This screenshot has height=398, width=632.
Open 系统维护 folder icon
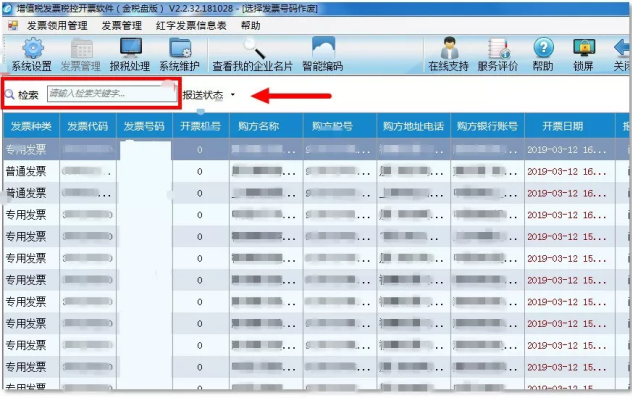coord(180,48)
